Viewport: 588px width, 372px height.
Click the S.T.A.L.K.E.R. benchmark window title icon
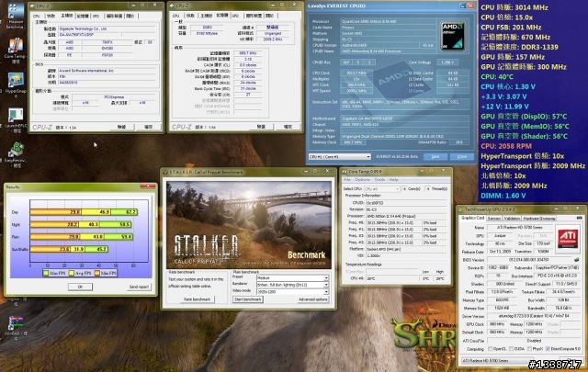165,172
